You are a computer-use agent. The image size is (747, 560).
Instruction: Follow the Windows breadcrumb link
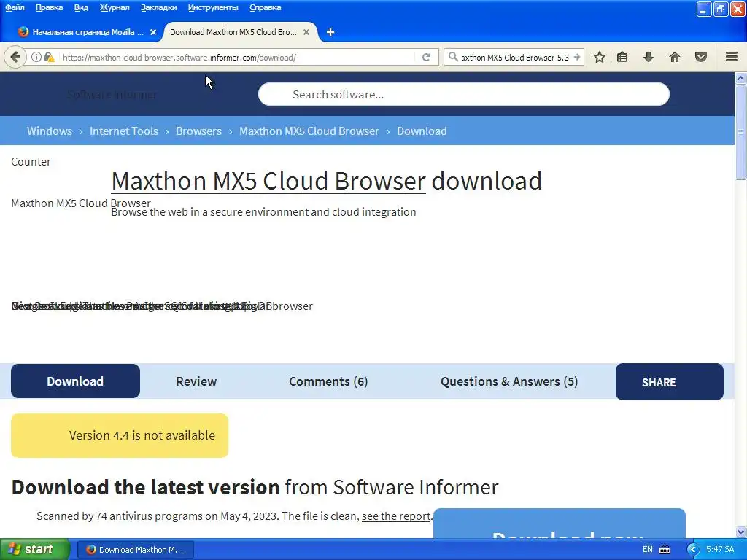(x=50, y=131)
